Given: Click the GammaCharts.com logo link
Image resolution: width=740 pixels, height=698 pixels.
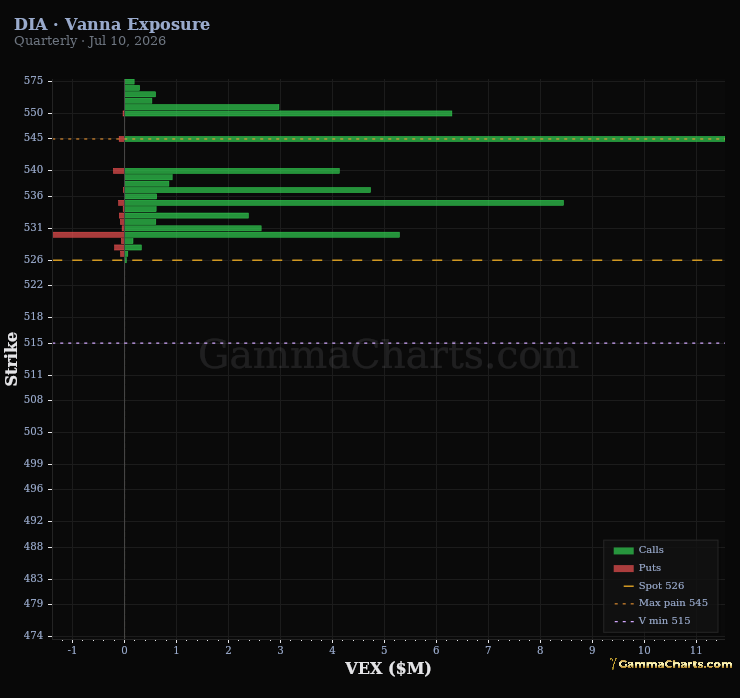Looking at the screenshot, I should [671, 664].
